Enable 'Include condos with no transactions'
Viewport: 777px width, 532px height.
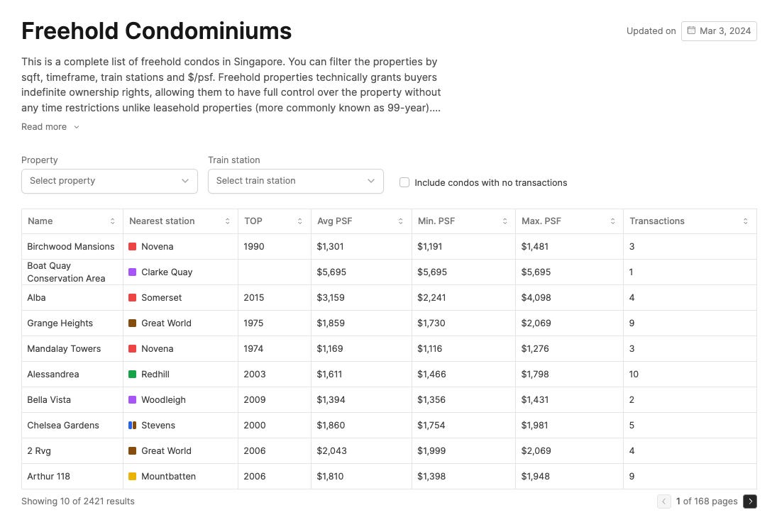pyautogui.click(x=404, y=182)
